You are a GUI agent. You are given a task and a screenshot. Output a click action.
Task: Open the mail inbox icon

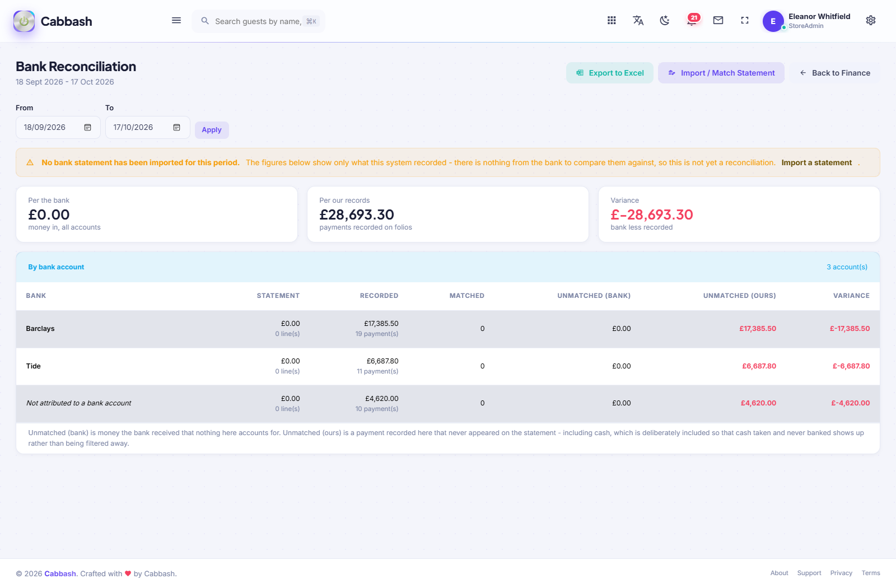718,21
